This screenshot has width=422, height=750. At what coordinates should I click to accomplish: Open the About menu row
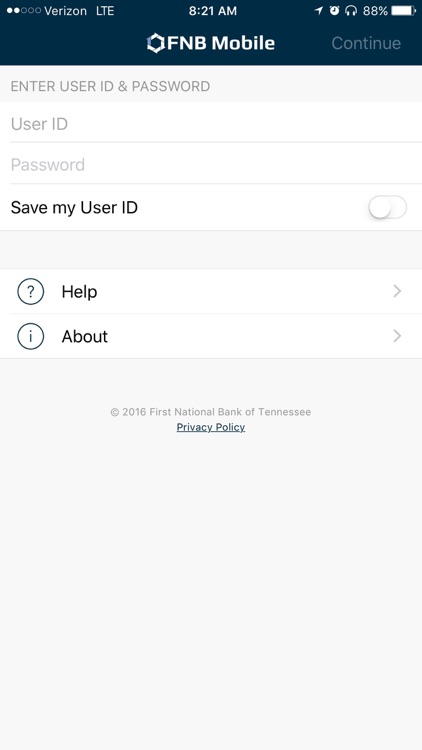211,336
